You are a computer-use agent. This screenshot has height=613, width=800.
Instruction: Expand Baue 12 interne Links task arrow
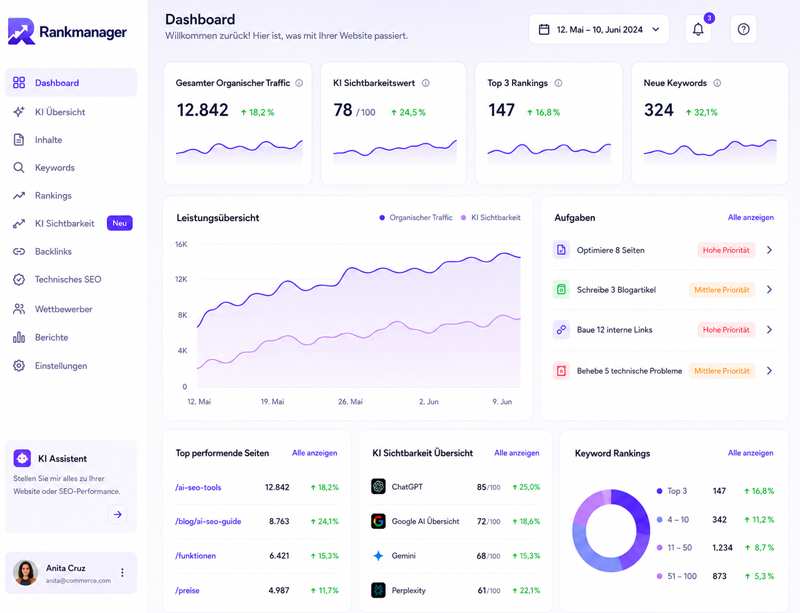click(x=769, y=330)
